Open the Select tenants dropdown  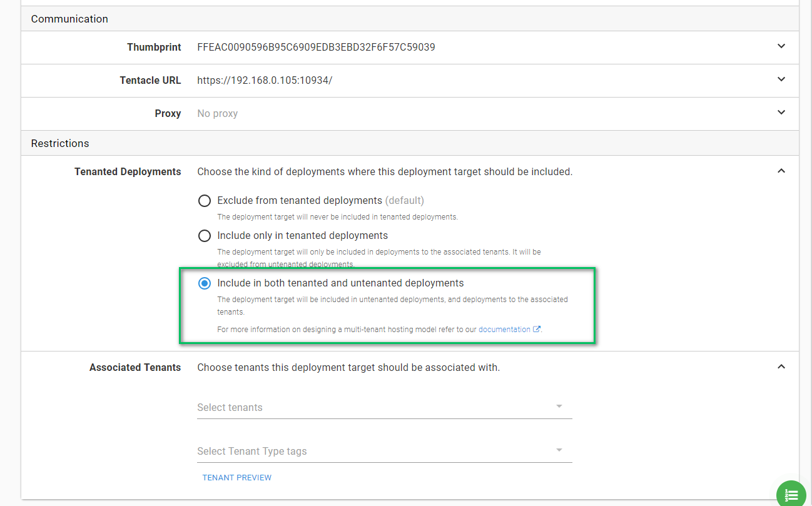(384, 407)
